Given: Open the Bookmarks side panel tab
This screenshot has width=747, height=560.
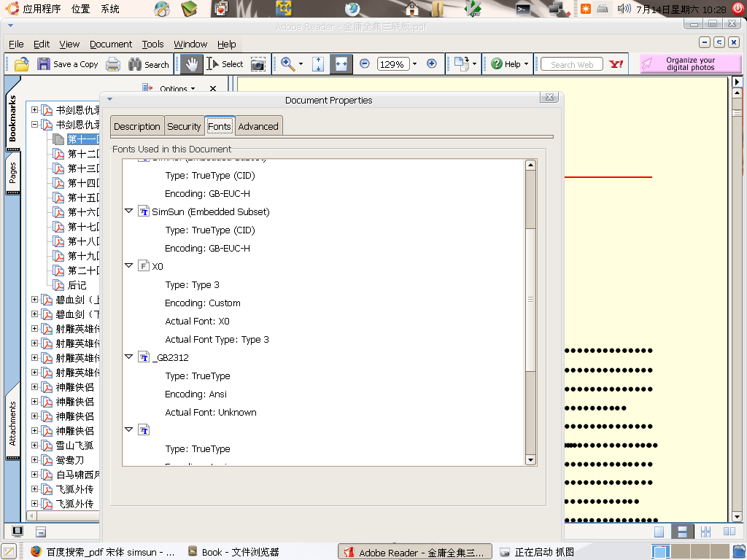Looking at the screenshot, I should [12, 118].
